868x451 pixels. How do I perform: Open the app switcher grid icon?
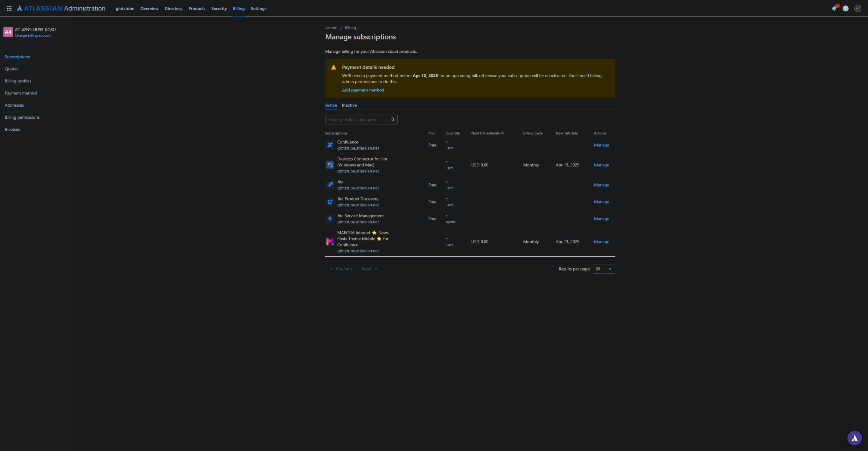coord(9,9)
